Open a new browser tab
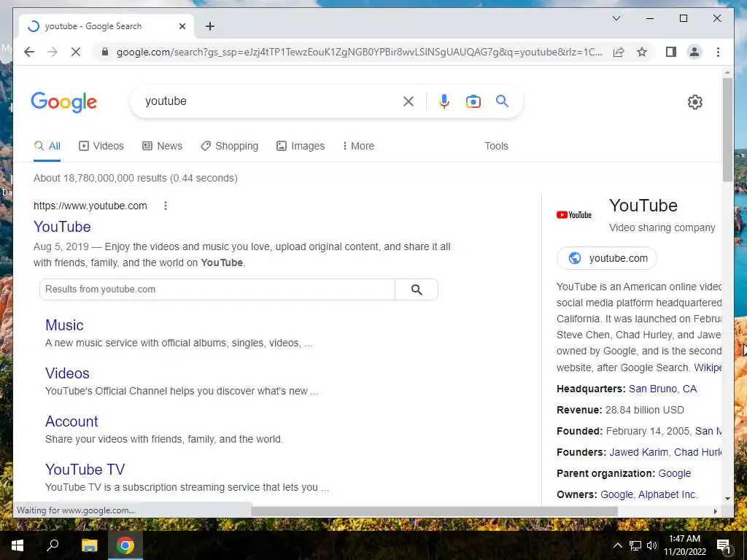 pos(210,26)
